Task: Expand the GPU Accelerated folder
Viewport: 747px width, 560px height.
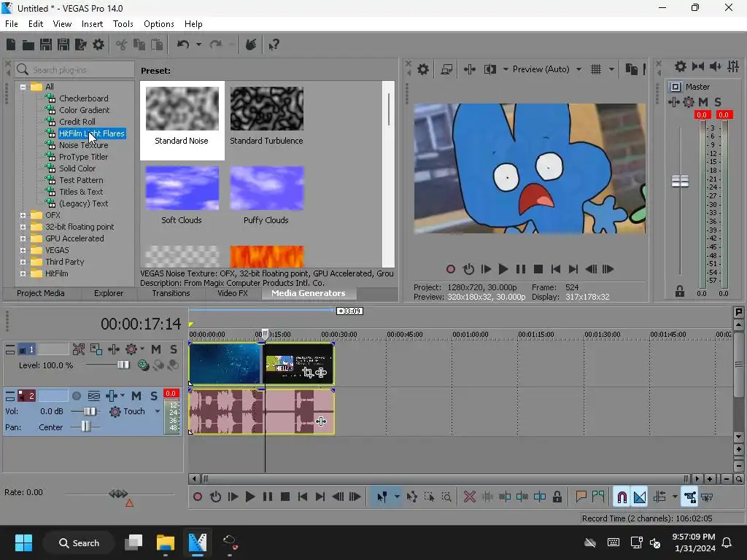Action: point(23,238)
